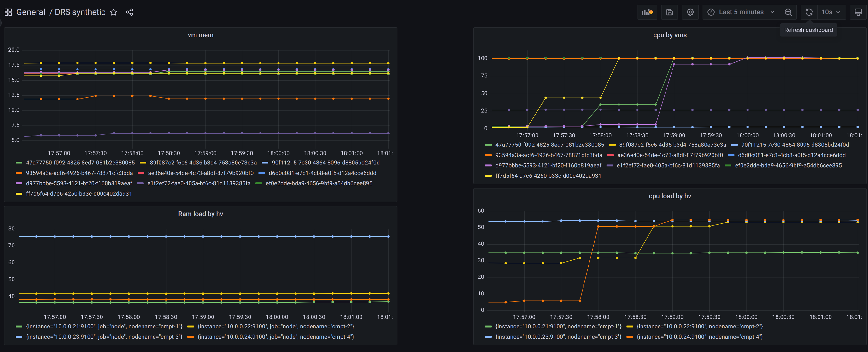Screen dimensions: 868x352
Task: Click the save dashboard icon
Action: tap(669, 12)
